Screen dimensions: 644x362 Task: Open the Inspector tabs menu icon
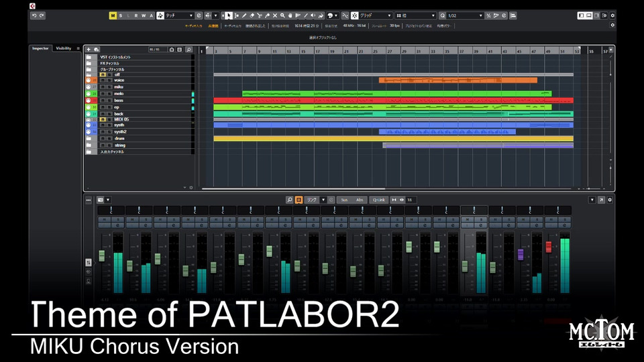pyautogui.click(x=78, y=48)
